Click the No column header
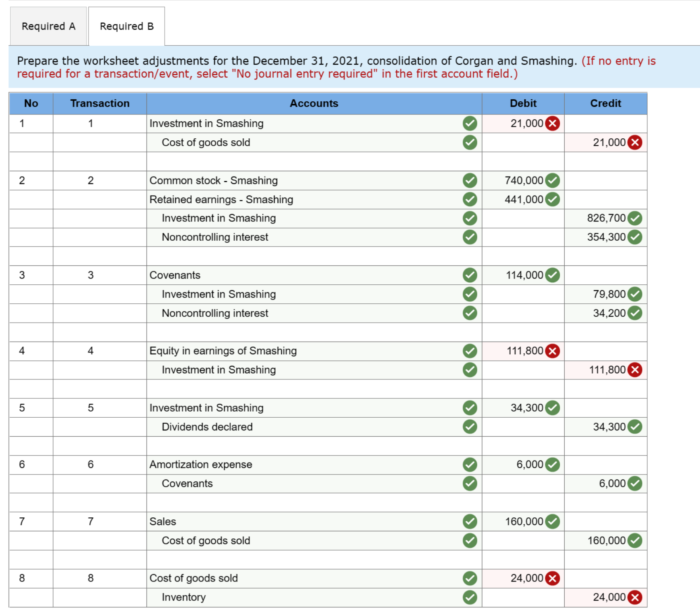The image size is (700, 614). 31,103
